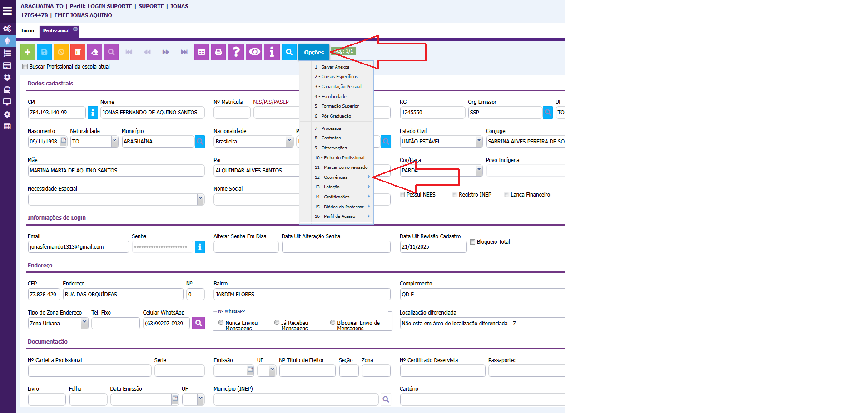Image resolution: width=868 pixels, height=413 pixels.
Task: Click the eraser clear form icon
Action: (x=94, y=52)
